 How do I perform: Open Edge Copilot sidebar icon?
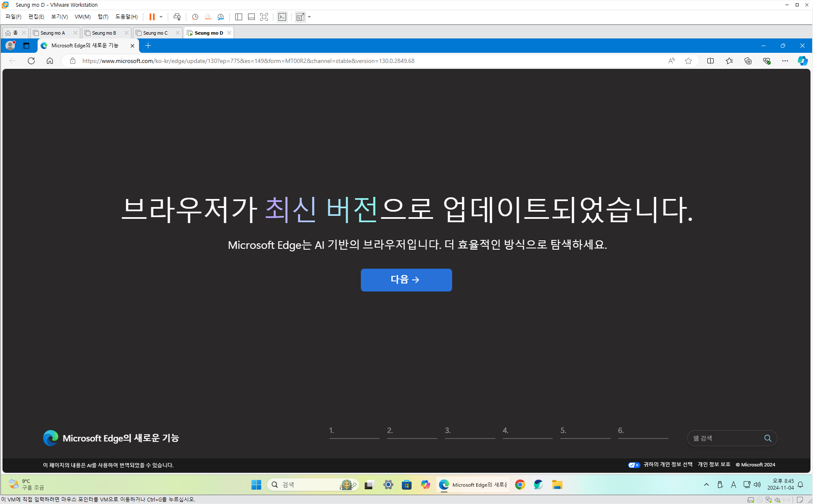802,61
